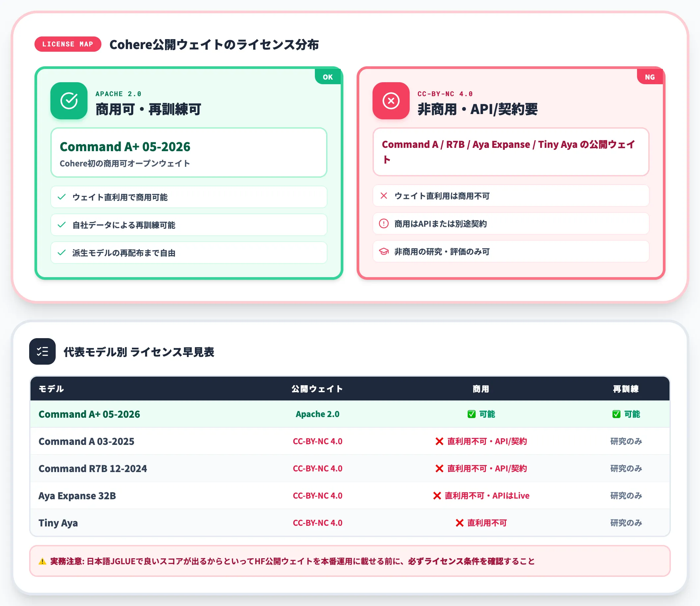The width and height of the screenshot is (700, 606).
Task: Select the Command A / R7B / Aya Expanse card
Action: coord(511,152)
